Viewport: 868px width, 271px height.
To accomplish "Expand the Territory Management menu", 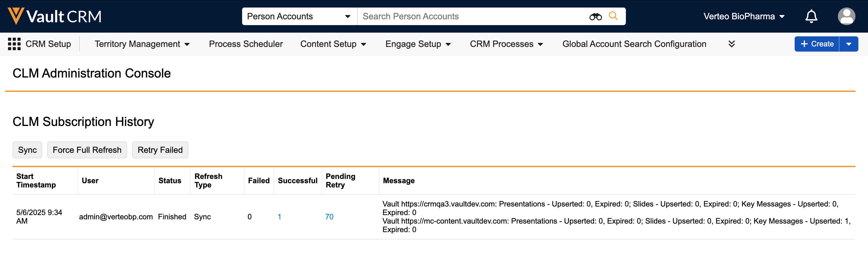I will (x=142, y=44).
